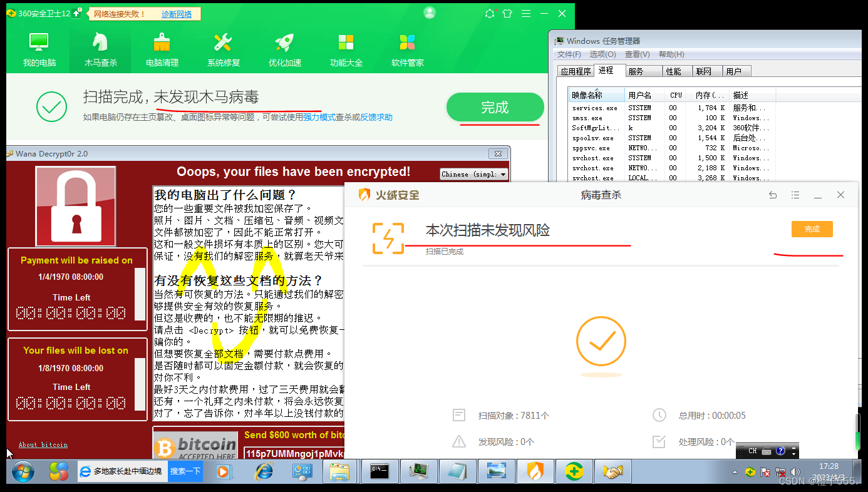
Task: Open the Huorong menu list icon
Action: point(795,195)
